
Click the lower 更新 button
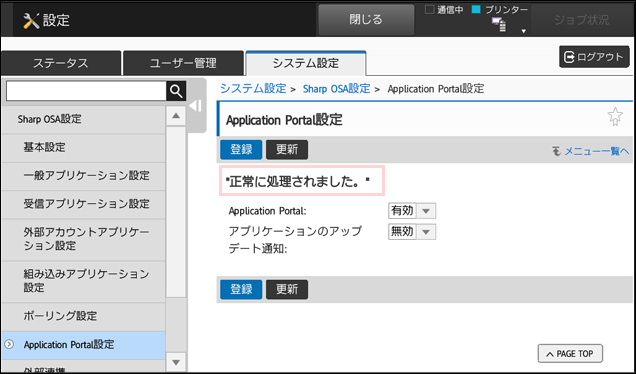[x=287, y=289]
